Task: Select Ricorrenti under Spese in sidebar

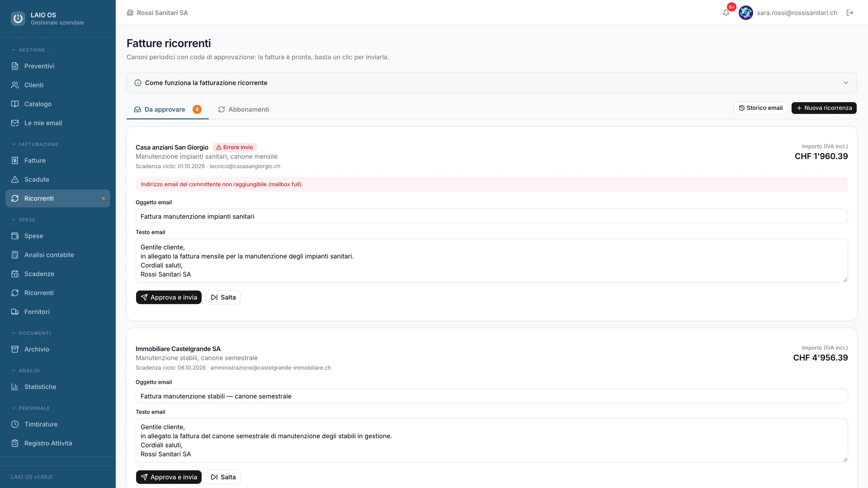Action: tap(58, 293)
